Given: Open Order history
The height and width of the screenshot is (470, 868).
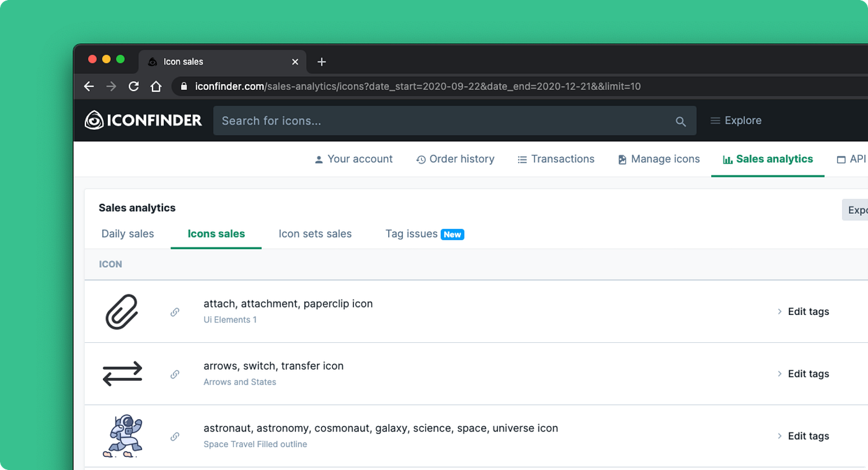Looking at the screenshot, I should pos(455,159).
